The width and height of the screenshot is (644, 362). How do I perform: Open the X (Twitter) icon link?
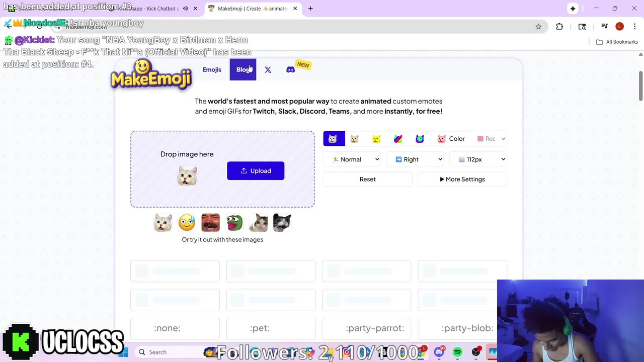coord(268,70)
